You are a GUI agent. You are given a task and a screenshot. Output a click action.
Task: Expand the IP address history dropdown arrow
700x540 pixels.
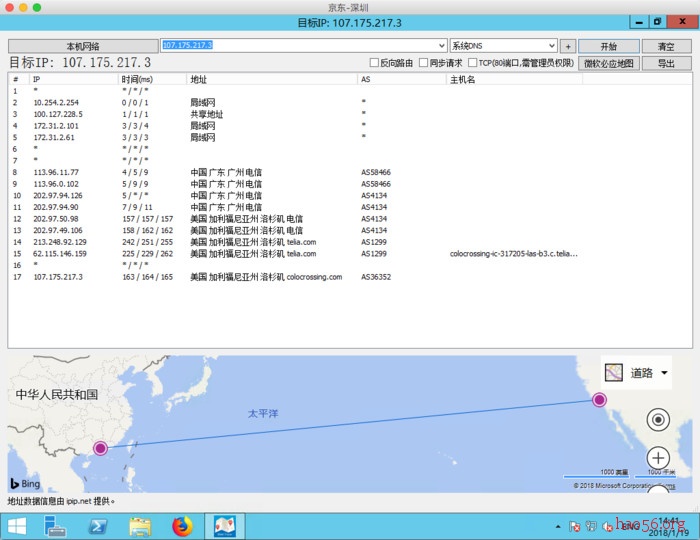coord(442,46)
